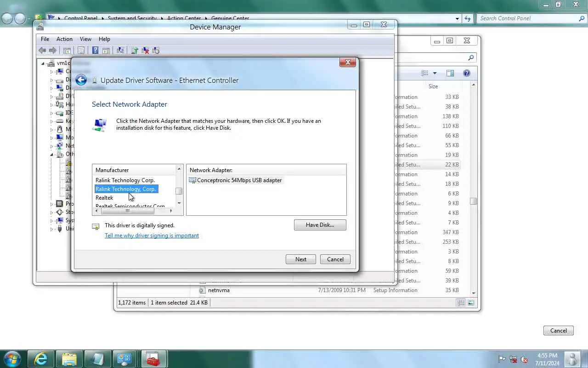Open Help menu in Device Manager
Screen dimensions: 588x368
(x=104, y=39)
